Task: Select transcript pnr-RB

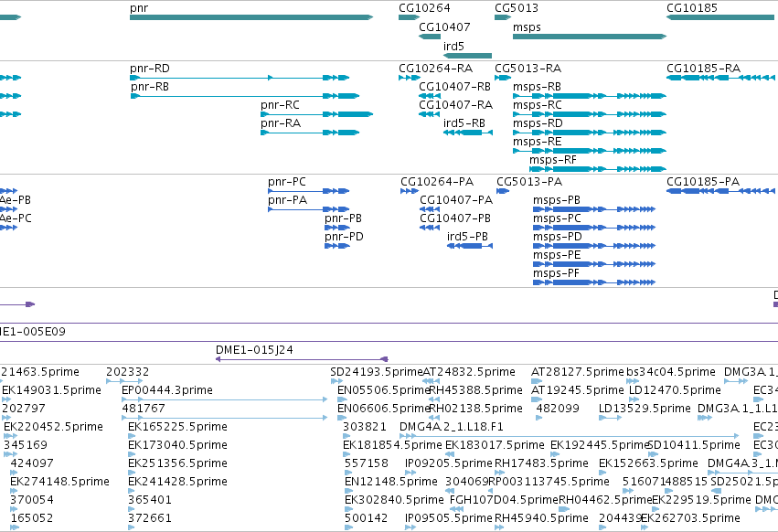Action: [x=245, y=96]
